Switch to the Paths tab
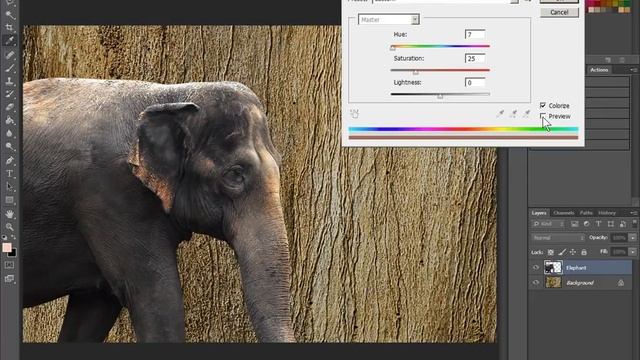Screen dimensions: 640x360 click(x=586, y=213)
